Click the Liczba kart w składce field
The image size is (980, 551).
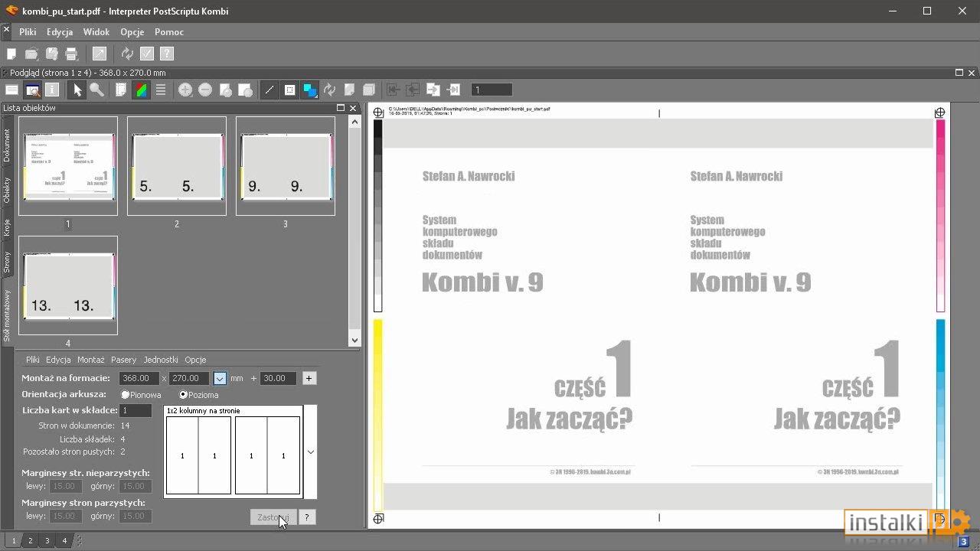click(136, 411)
